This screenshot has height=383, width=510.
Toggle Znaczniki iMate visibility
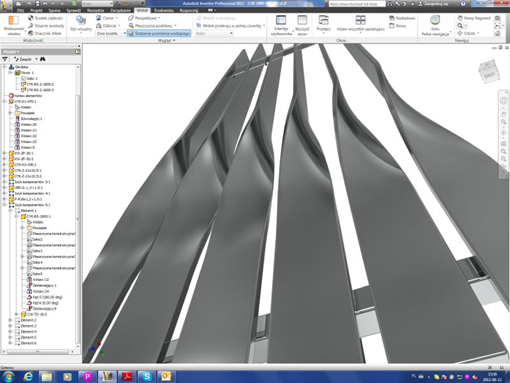tap(45, 33)
